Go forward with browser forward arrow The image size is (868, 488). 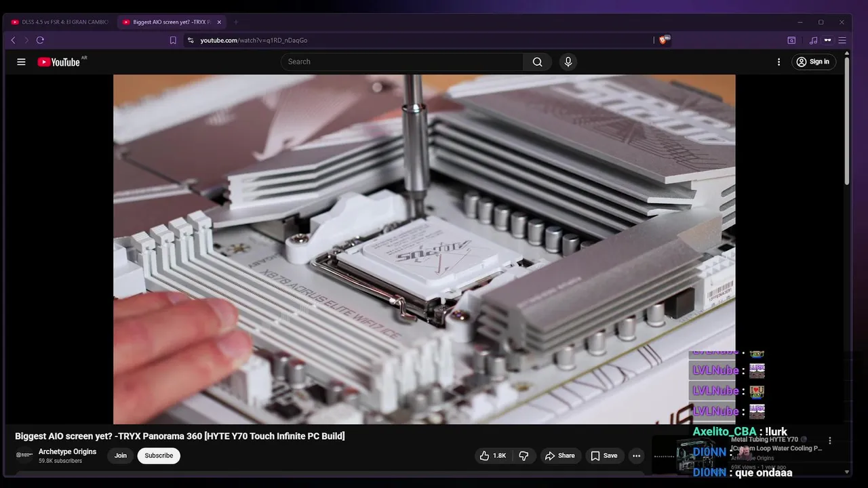click(x=26, y=40)
